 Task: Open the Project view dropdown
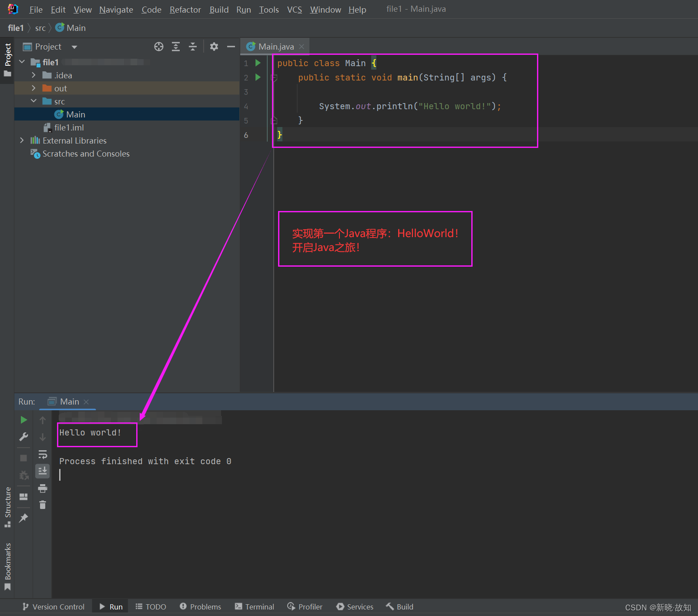tap(74, 47)
